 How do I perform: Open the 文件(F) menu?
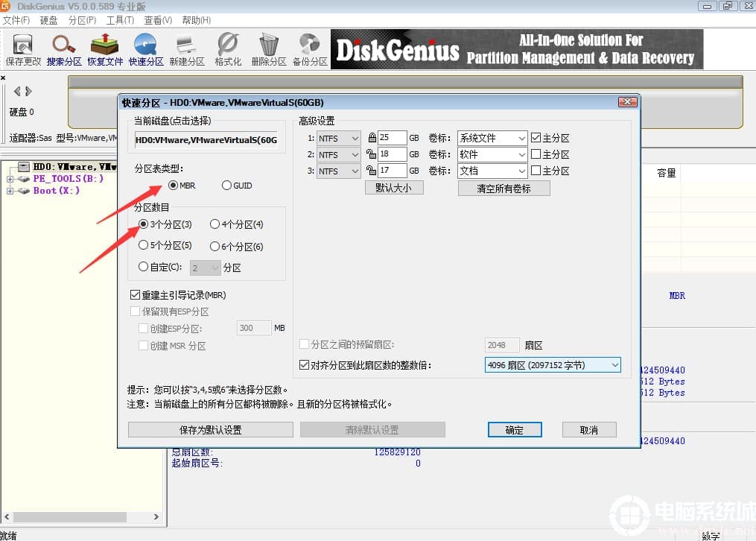point(16,20)
